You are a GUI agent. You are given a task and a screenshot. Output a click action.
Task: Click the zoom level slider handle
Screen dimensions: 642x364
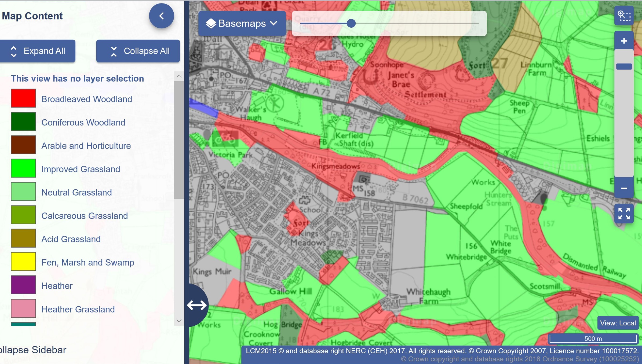(624, 66)
